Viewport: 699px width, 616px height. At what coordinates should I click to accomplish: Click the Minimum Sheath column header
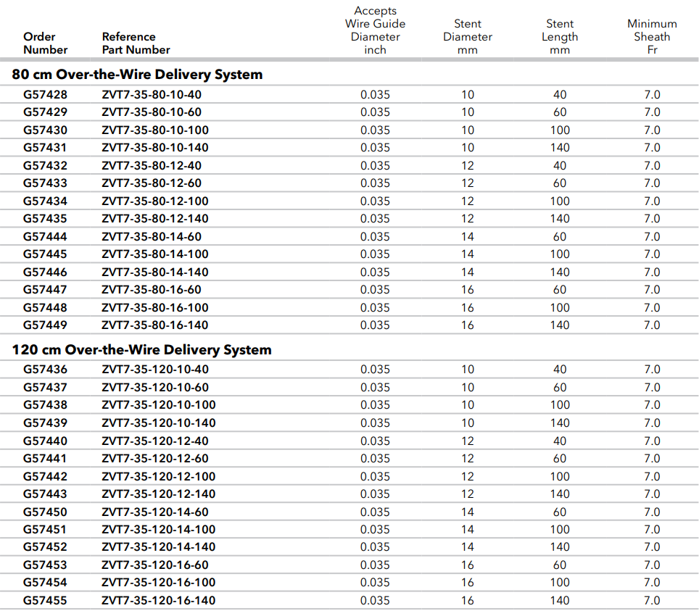tap(652, 37)
